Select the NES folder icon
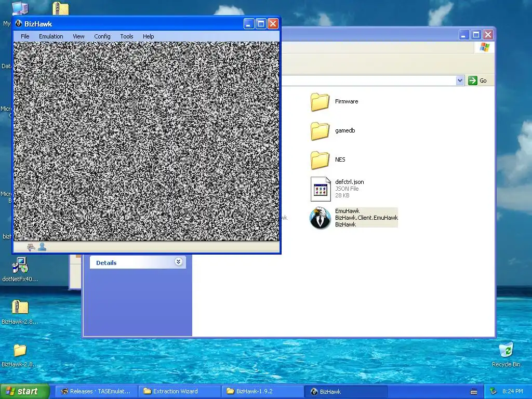532x399 pixels. tap(320, 160)
